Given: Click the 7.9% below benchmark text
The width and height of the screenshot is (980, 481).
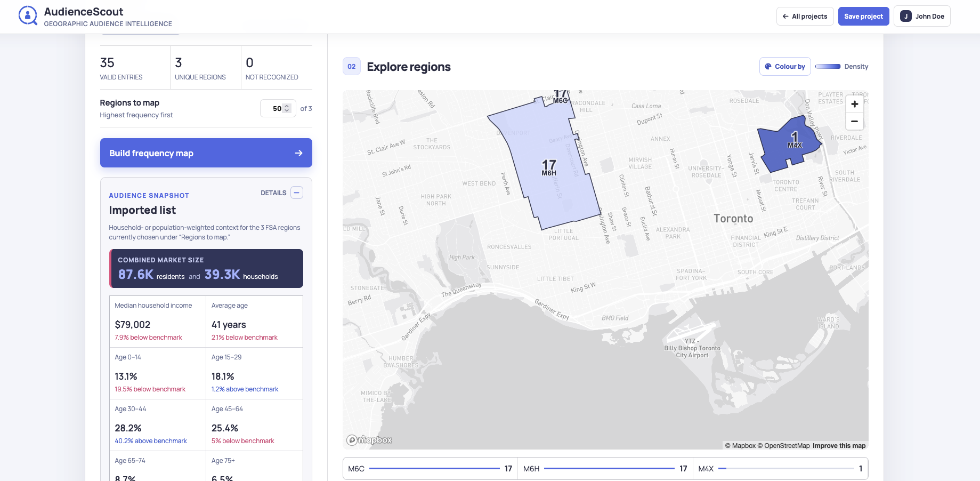Looking at the screenshot, I should coord(149,338).
